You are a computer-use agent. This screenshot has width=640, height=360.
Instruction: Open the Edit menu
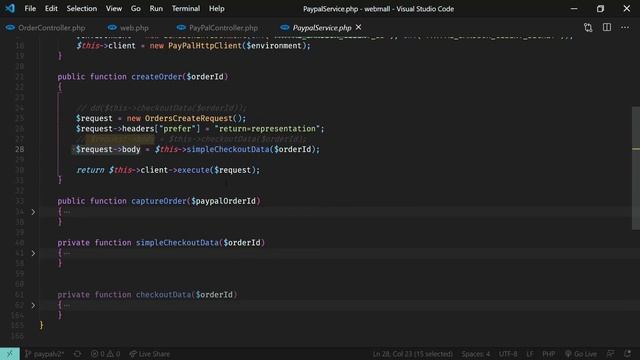click(x=51, y=9)
